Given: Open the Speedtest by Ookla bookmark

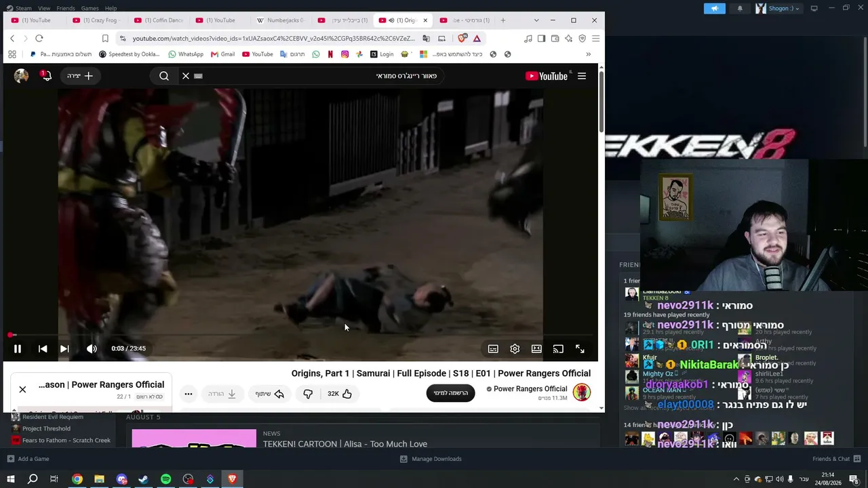Looking at the screenshot, I should pos(129,54).
